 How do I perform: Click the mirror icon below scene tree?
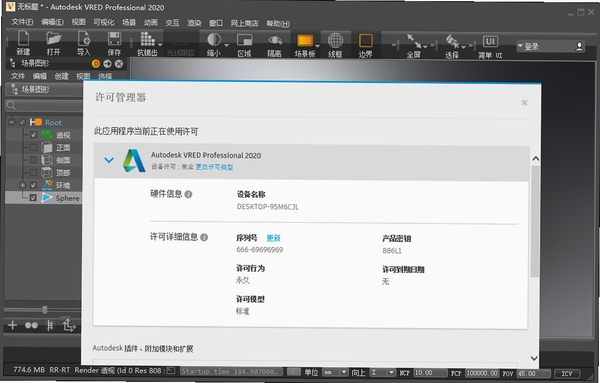(x=50, y=326)
